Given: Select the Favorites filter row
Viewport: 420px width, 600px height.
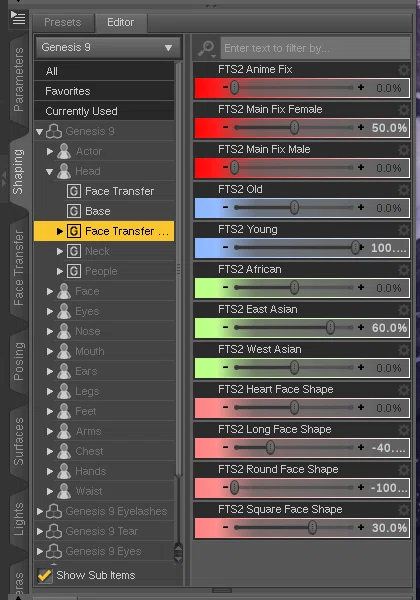Looking at the screenshot, I should 104,91.
